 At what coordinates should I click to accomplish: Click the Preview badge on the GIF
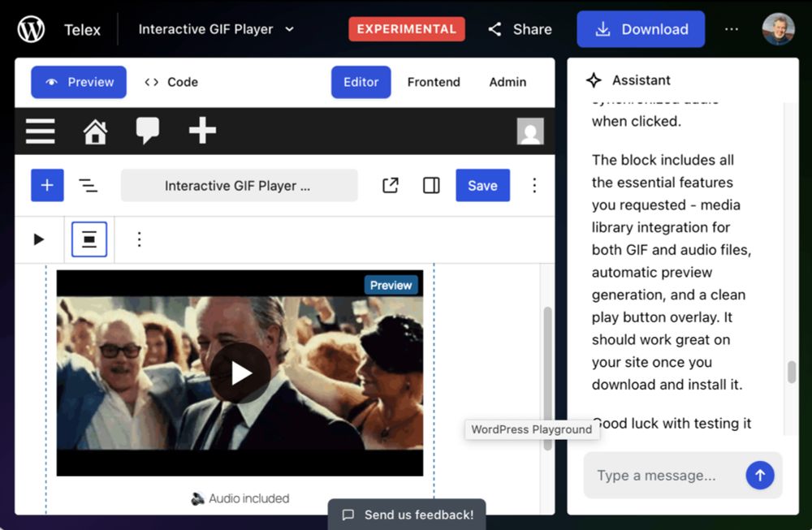point(391,285)
